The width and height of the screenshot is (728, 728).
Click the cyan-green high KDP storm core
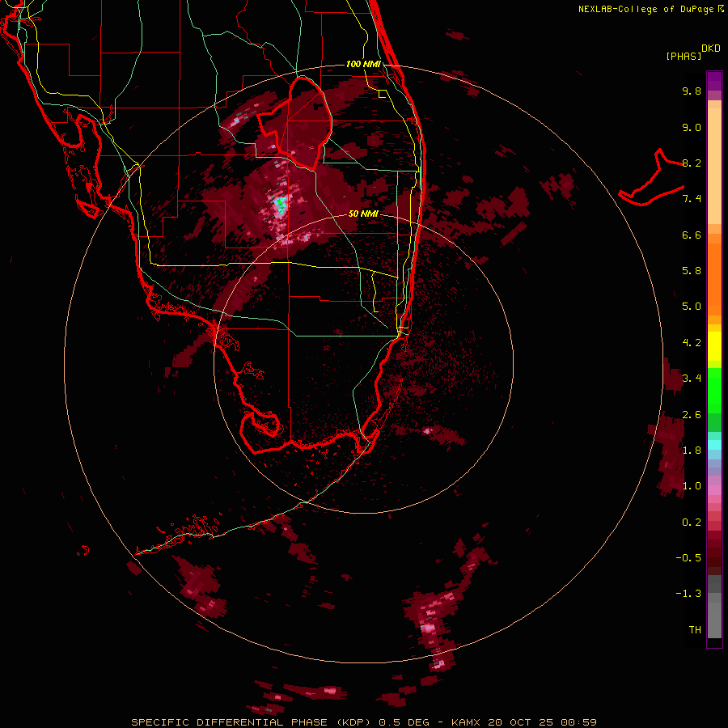click(x=280, y=205)
